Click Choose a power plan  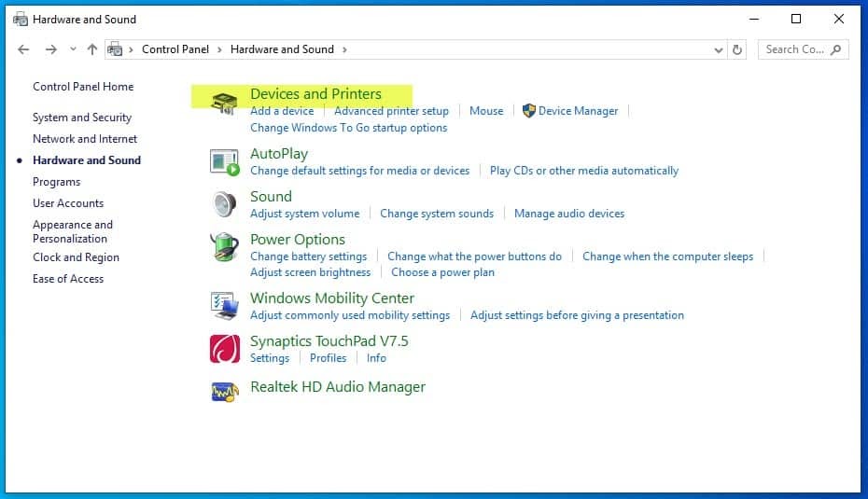pos(442,272)
